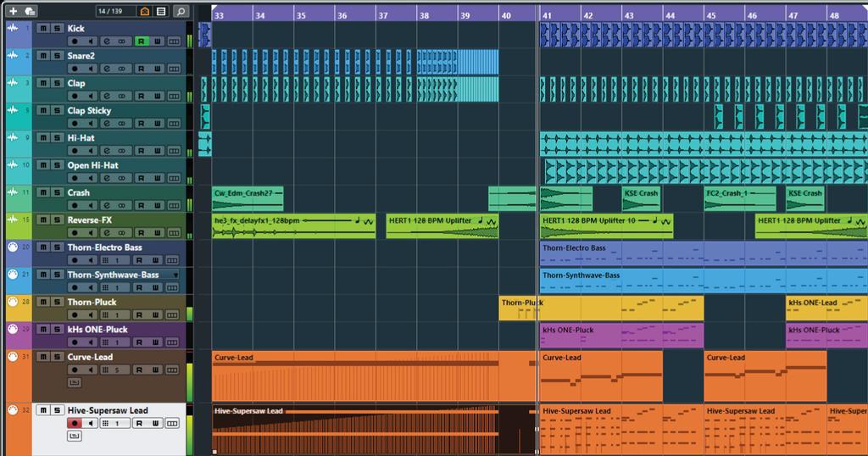The width and height of the screenshot is (868, 456).
Task: Click the Add Track plus icon
Action: [x=14, y=11]
